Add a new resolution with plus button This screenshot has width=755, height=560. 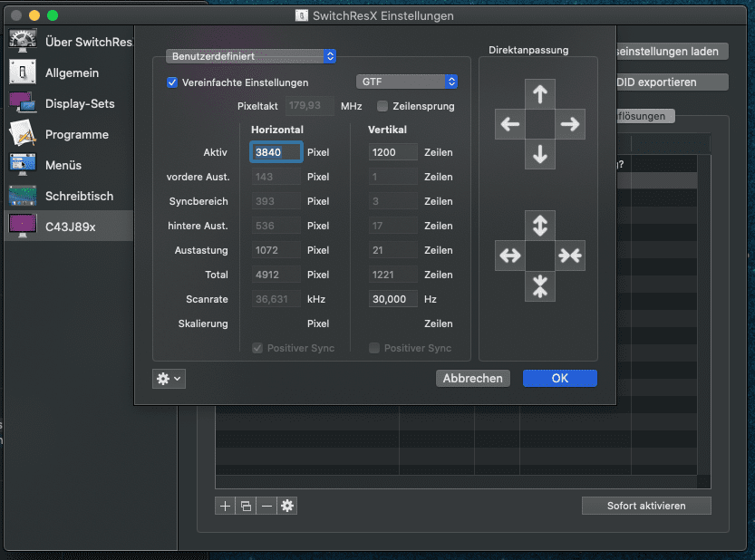click(x=225, y=506)
